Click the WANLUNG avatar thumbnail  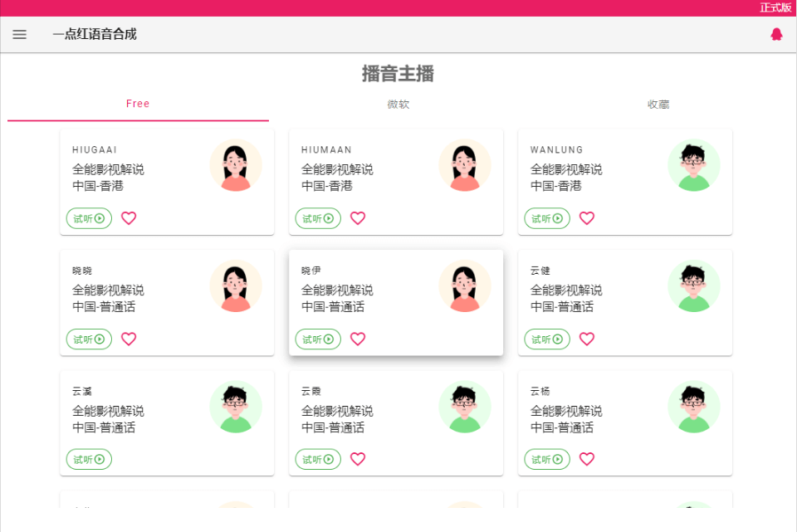pyautogui.click(x=695, y=165)
